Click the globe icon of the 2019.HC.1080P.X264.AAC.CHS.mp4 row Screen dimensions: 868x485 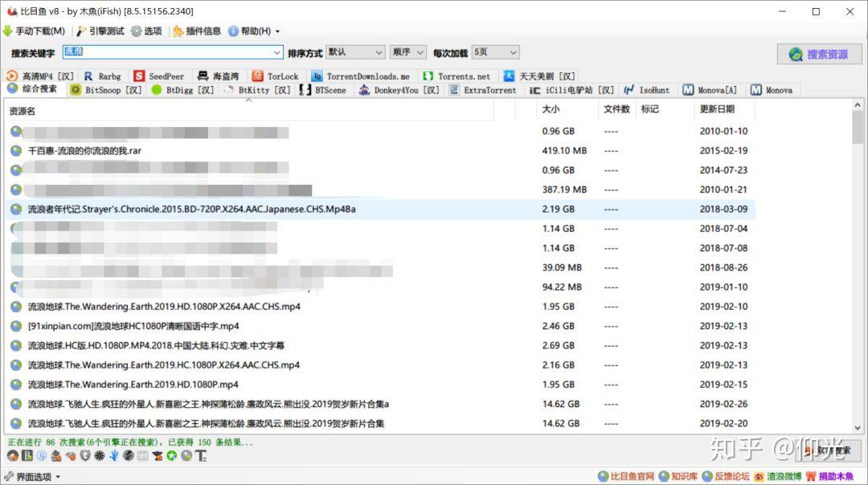(16, 365)
